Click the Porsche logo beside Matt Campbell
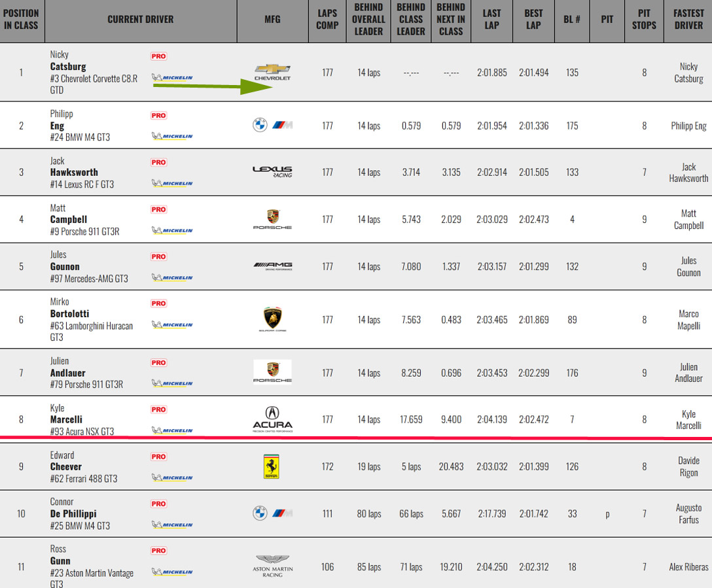The image size is (712, 588). click(x=272, y=219)
